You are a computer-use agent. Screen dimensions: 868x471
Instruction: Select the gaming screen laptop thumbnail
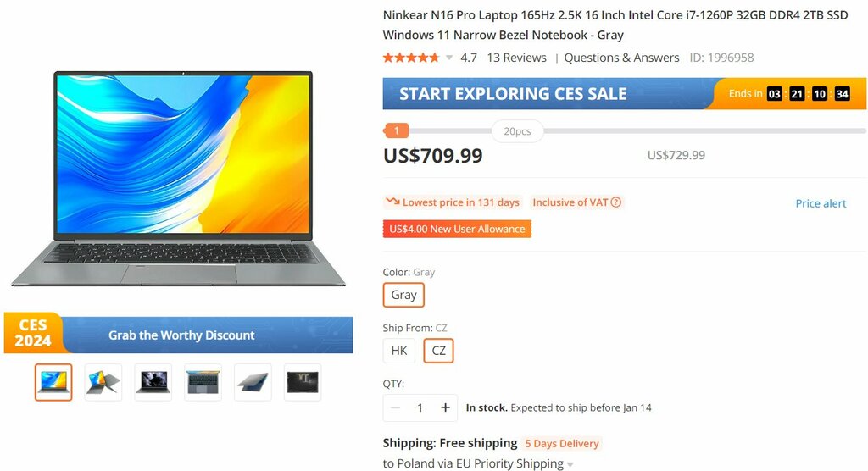(153, 382)
